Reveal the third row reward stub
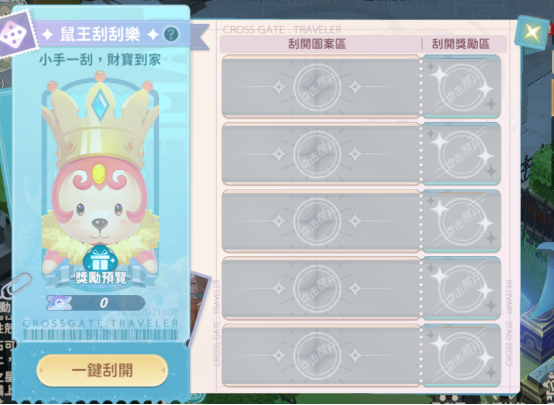 tap(461, 221)
